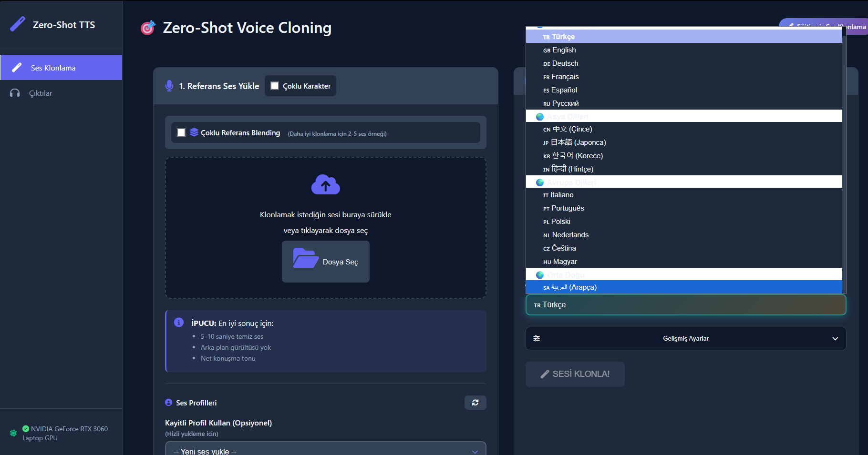Click the green checkmark beside NVIDIA GeForce
This screenshot has height=455, width=868.
tap(26, 429)
